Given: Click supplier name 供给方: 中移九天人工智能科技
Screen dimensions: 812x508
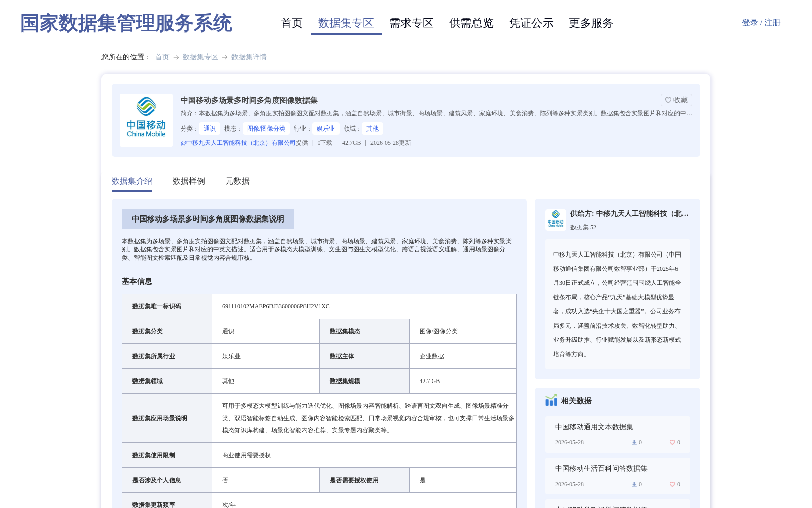Looking at the screenshot, I should (629, 214).
